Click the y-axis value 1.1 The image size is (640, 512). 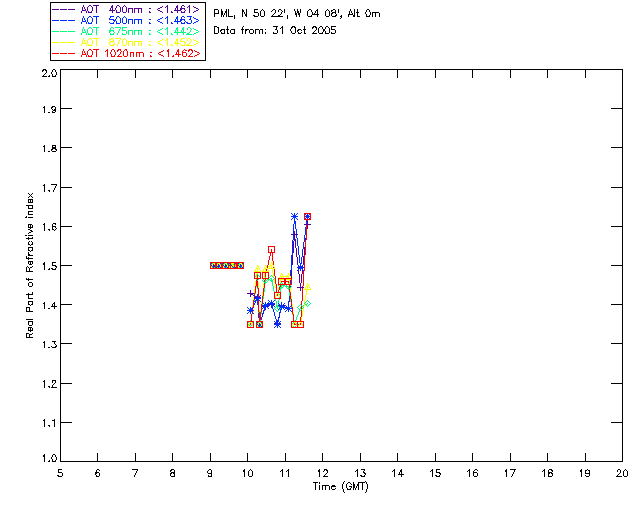point(49,423)
